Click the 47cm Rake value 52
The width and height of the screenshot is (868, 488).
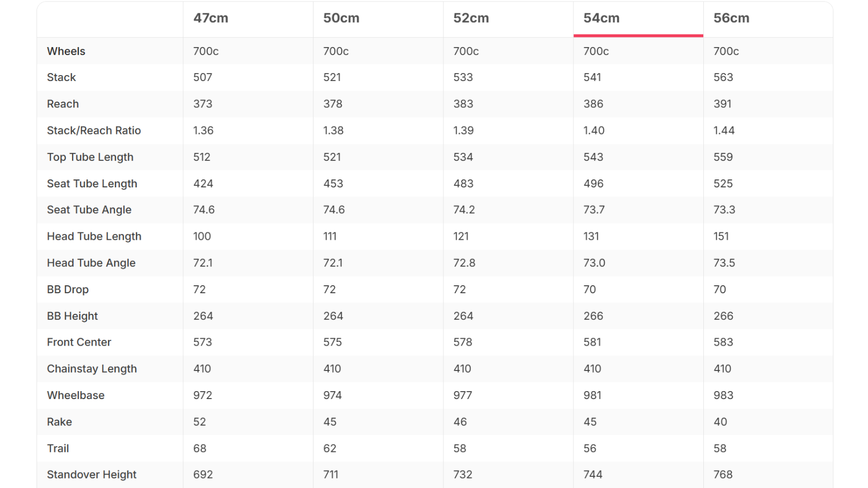[x=200, y=422]
